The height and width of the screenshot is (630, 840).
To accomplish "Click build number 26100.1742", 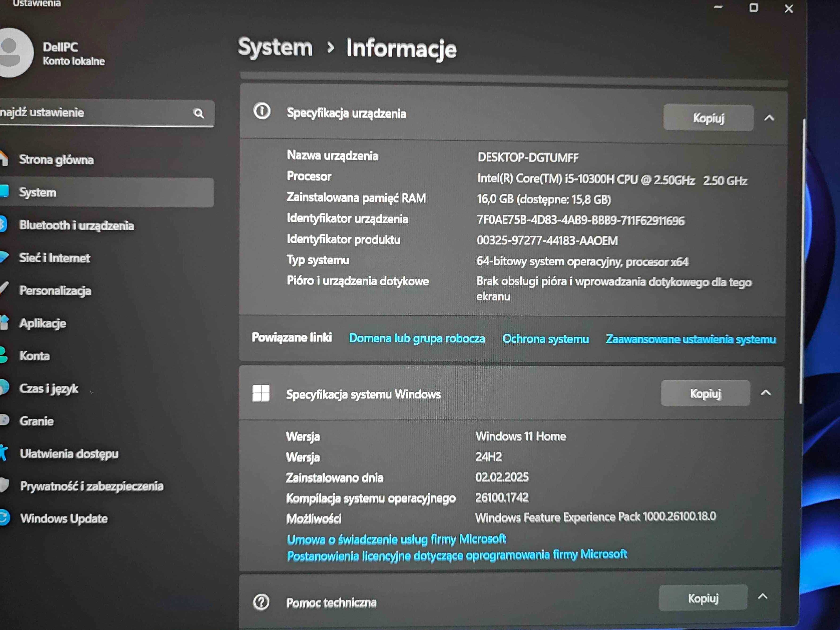I will (x=502, y=497).
